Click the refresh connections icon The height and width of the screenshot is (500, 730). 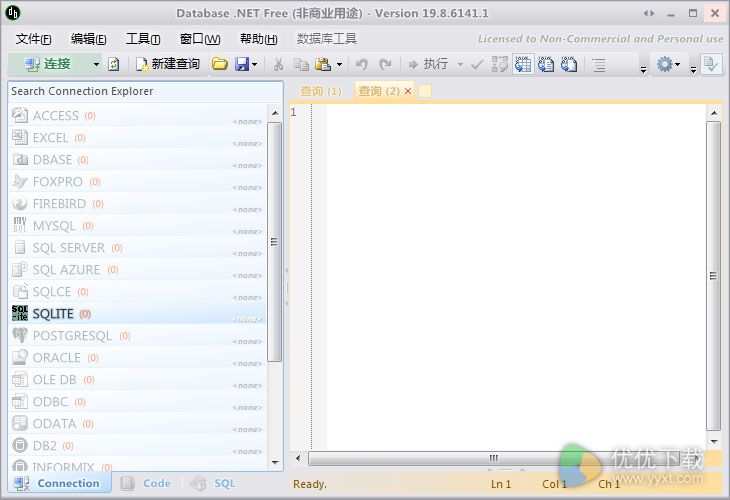114,64
